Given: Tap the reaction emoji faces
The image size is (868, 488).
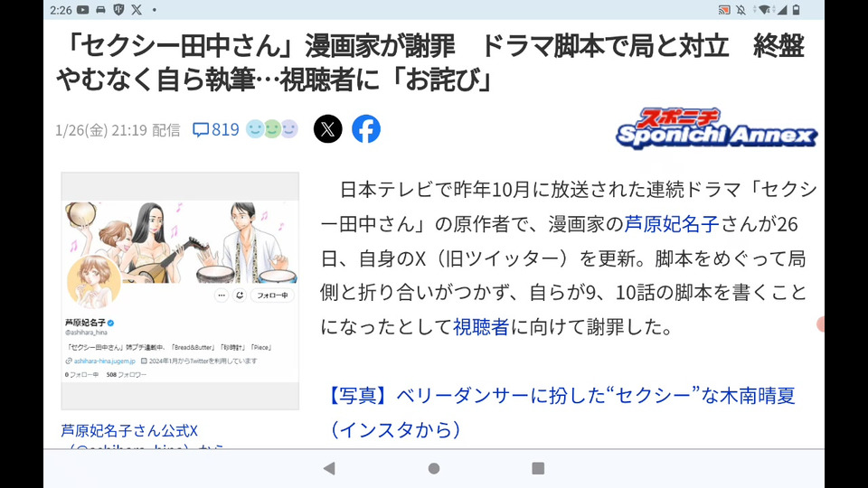Looking at the screenshot, I should [x=272, y=129].
